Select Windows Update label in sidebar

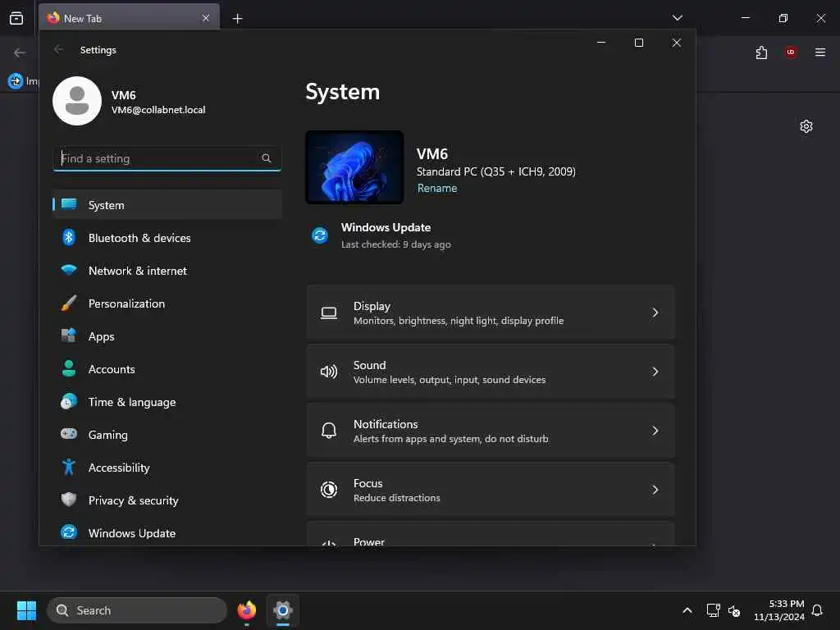[x=132, y=533]
